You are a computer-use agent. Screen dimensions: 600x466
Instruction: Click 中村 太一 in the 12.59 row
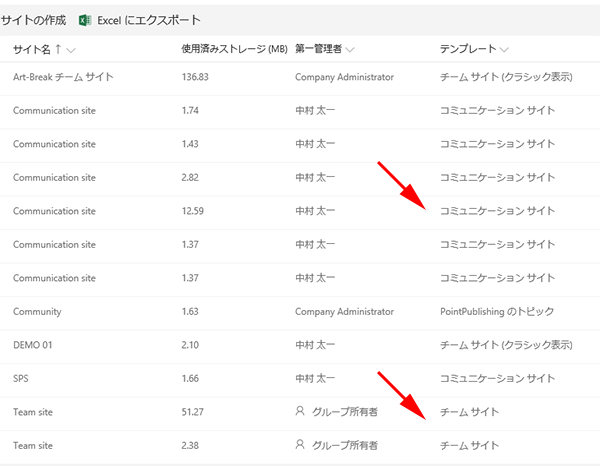(315, 211)
